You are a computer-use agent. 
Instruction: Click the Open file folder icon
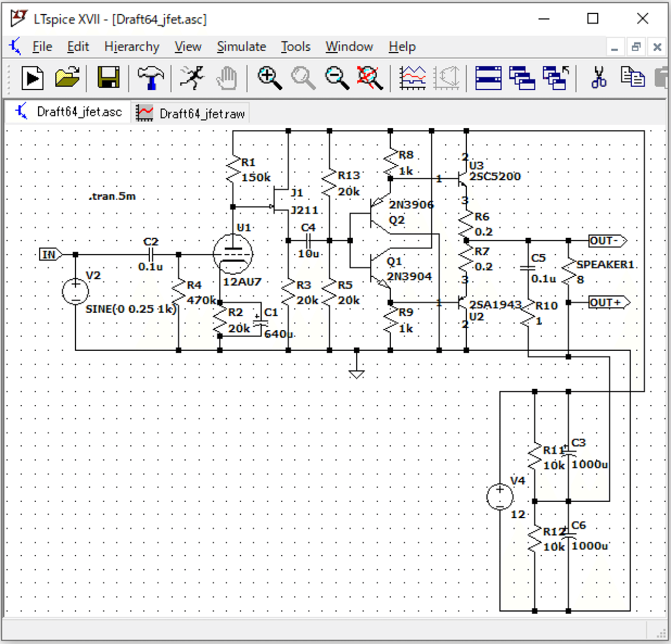68,78
